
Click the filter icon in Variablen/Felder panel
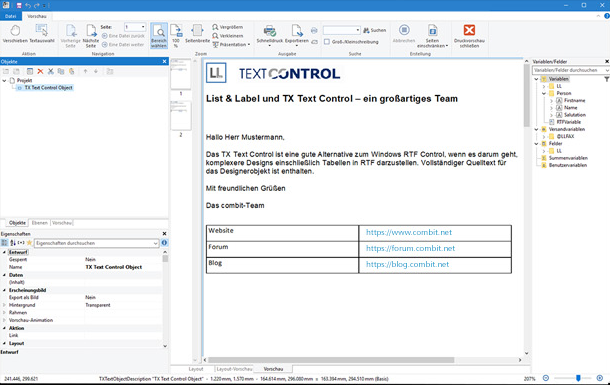[x=606, y=79]
